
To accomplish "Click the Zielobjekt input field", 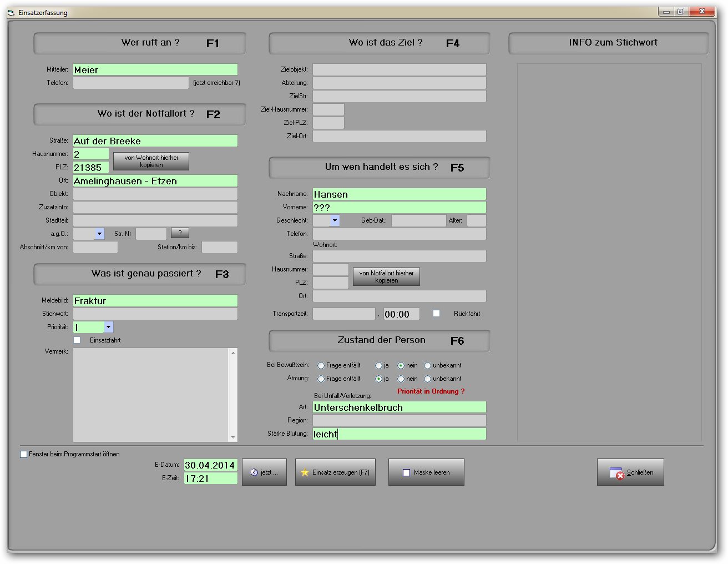I will [400, 69].
